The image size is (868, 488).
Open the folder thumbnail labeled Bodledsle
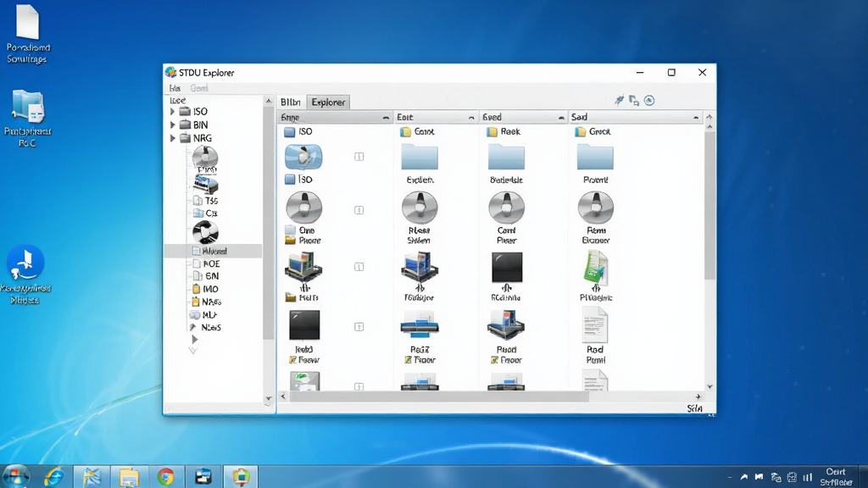point(507,158)
